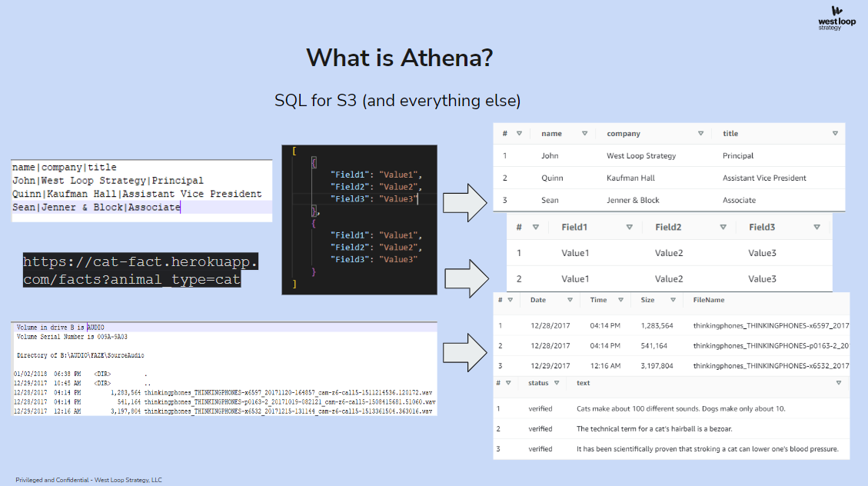Image resolution: width=868 pixels, height=486 pixels.
Task: Click the "Directory of B:\AUDIO\FAZE\SourceAudio" line
Action: click(x=80, y=355)
